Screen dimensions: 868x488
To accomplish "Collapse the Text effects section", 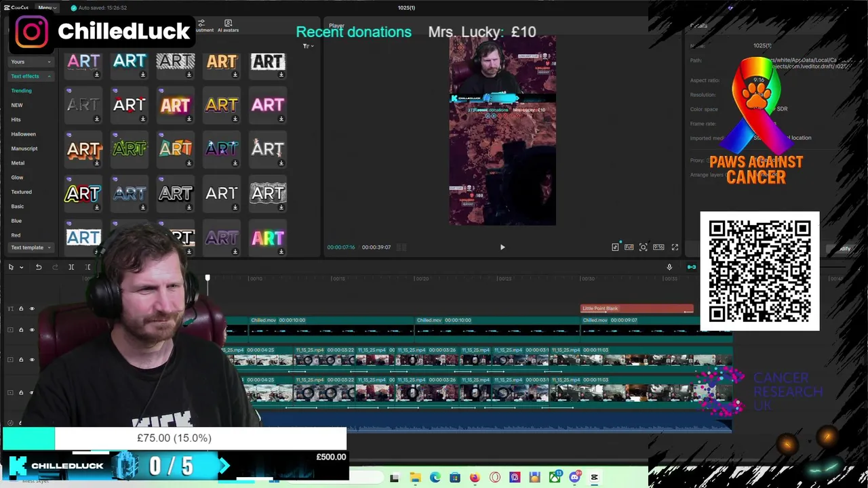I will point(31,76).
